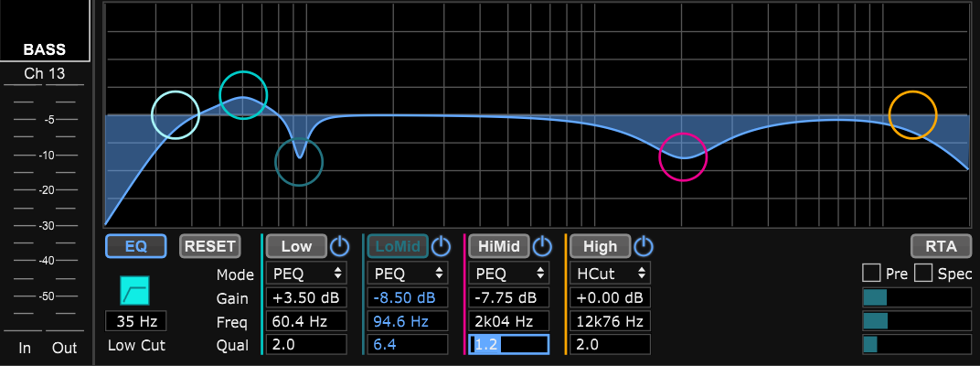Image resolution: width=980 pixels, height=366 pixels.
Task: Click the Gain row label
Action: [232, 298]
